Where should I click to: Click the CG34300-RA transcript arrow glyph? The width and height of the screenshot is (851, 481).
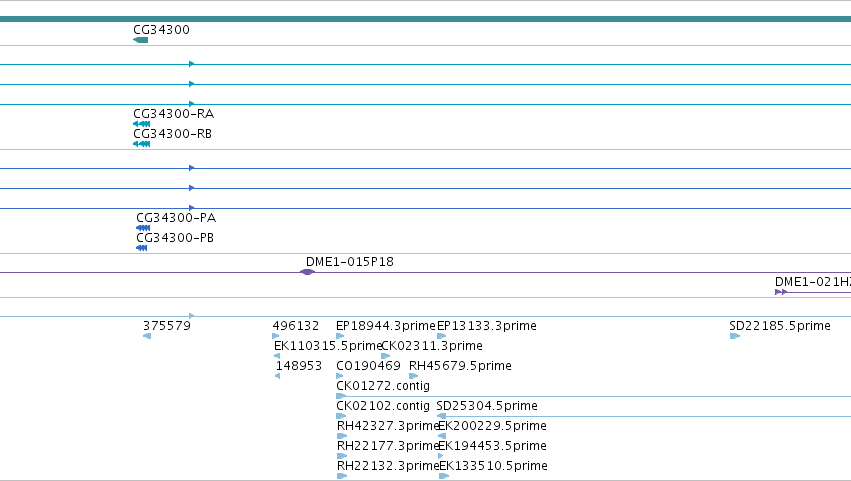click(x=141, y=124)
